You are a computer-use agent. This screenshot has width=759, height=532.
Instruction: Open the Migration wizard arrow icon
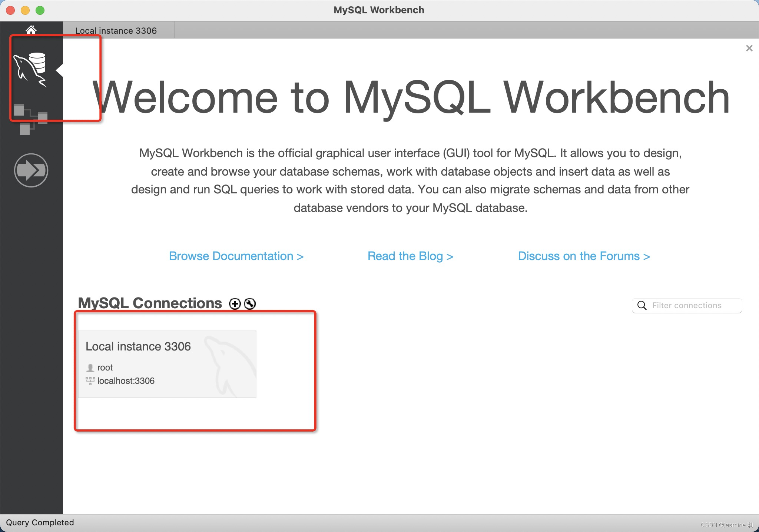[x=32, y=170]
